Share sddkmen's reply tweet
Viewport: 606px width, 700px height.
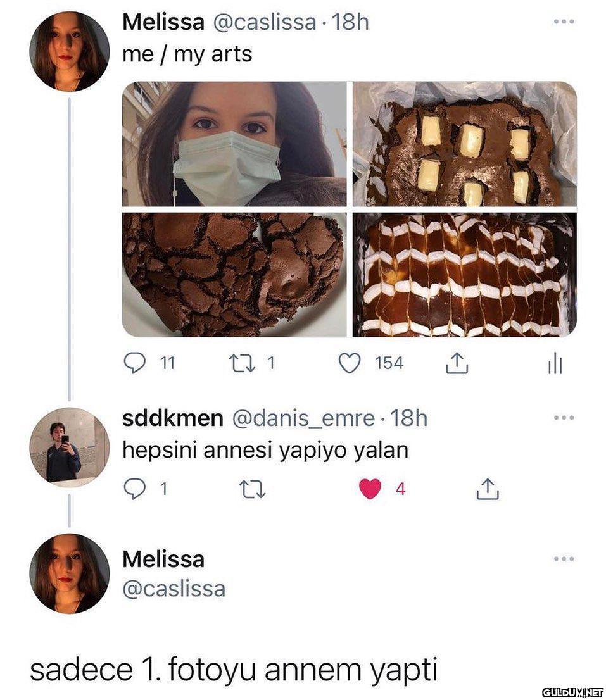[x=488, y=489]
